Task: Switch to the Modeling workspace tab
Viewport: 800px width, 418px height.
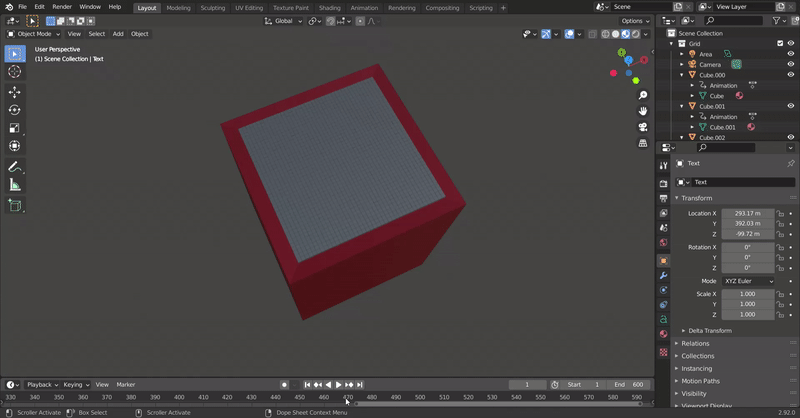Action: (178, 8)
